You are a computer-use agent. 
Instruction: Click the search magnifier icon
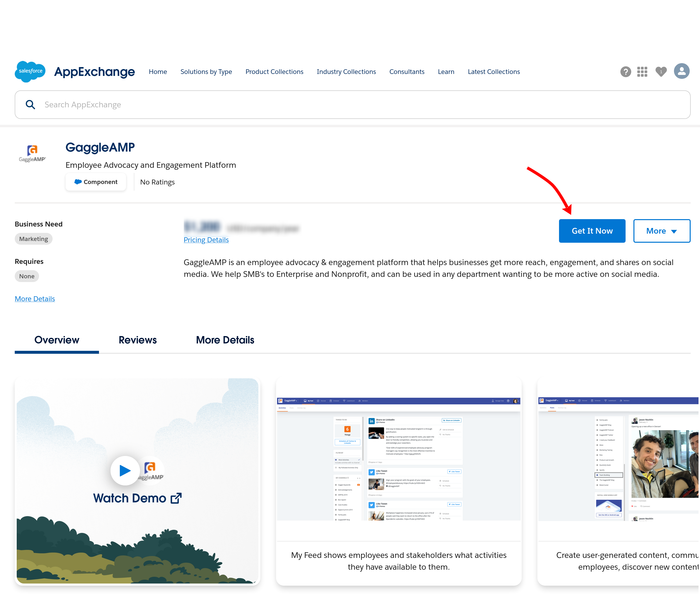[30, 105]
